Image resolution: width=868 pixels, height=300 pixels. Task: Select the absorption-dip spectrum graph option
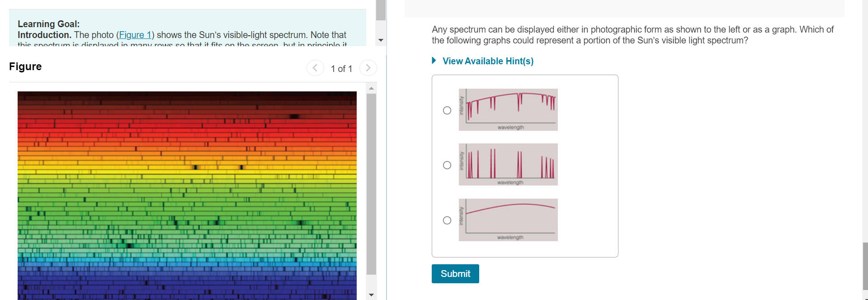click(447, 110)
